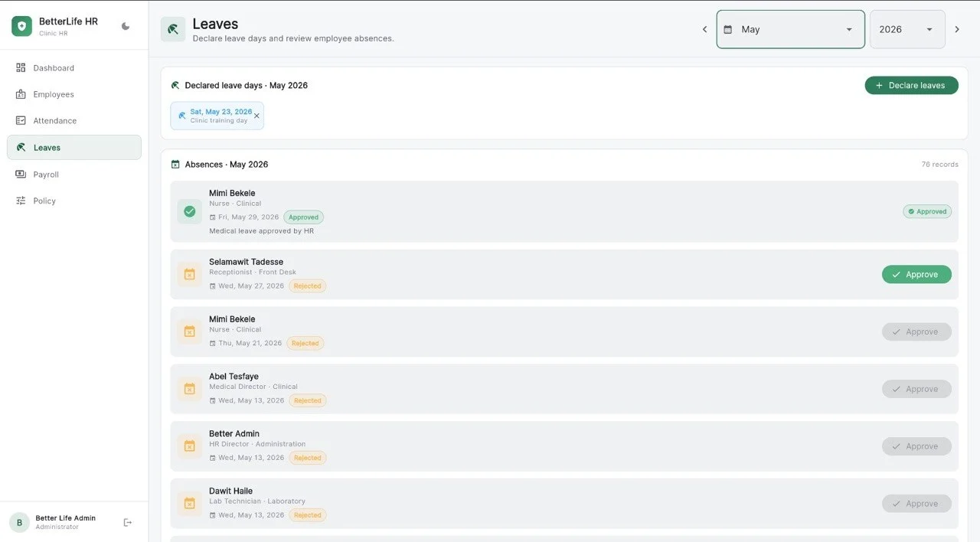This screenshot has height=542, width=980.
Task: Click Approve on Better Admin's row
Action: point(916,446)
